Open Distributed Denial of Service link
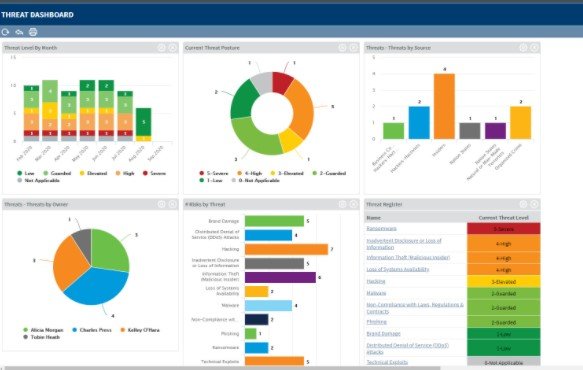This screenshot has width=583, height=370. click(x=408, y=348)
